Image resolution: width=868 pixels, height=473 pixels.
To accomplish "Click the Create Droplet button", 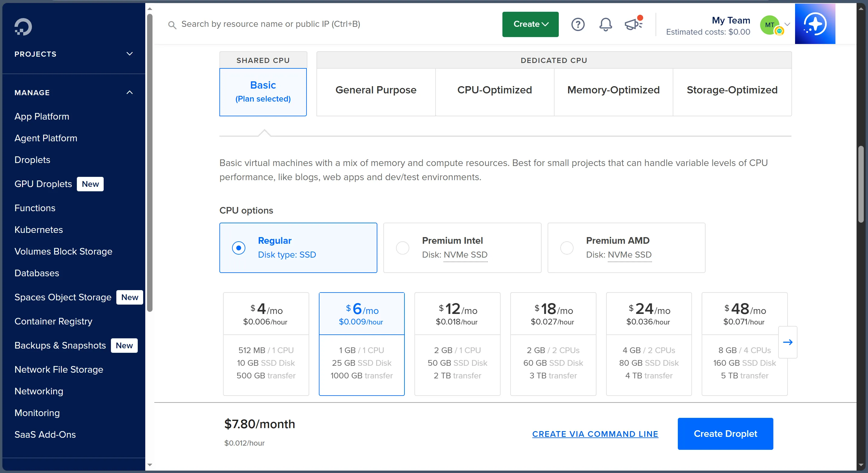I will [725, 434].
